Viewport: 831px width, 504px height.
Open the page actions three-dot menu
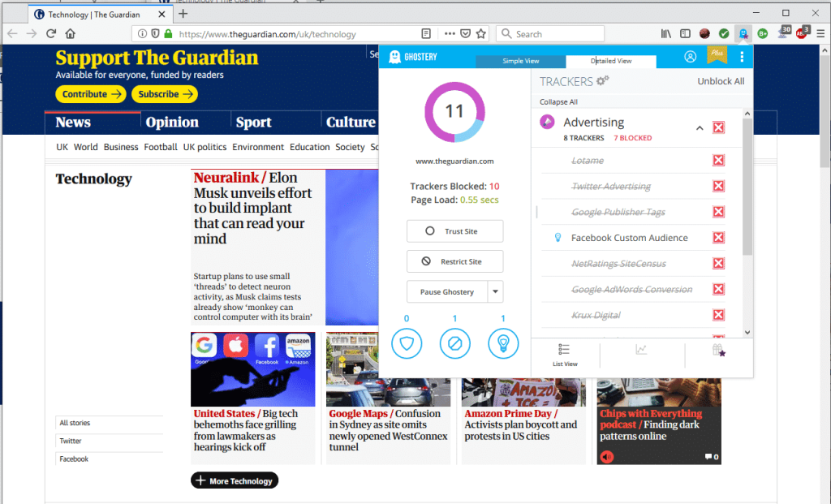click(x=450, y=34)
